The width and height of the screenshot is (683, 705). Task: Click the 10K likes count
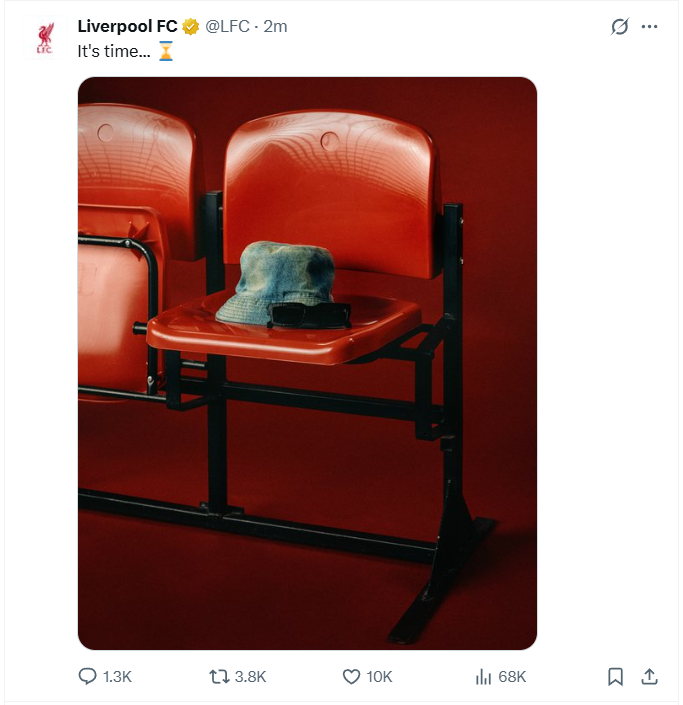379,676
